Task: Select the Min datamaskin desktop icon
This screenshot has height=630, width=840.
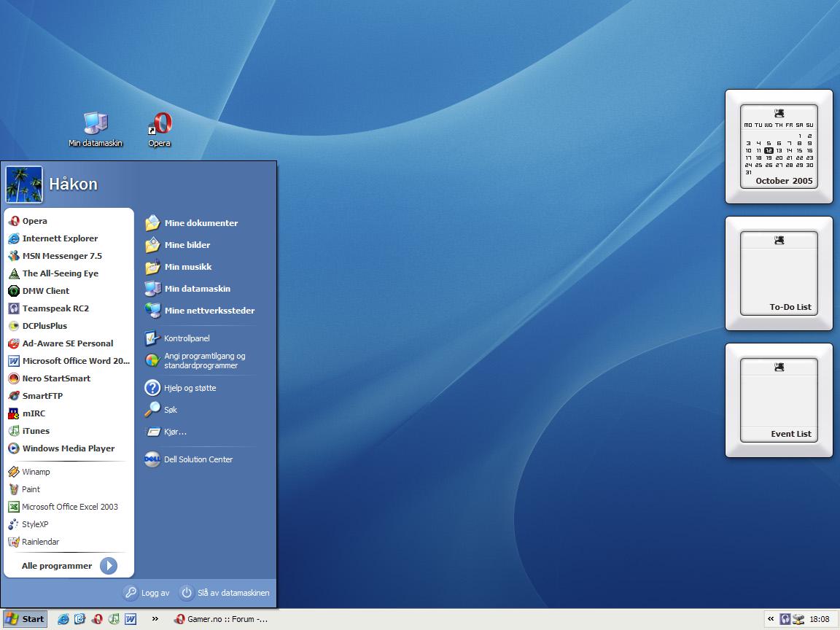Action: (x=96, y=129)
